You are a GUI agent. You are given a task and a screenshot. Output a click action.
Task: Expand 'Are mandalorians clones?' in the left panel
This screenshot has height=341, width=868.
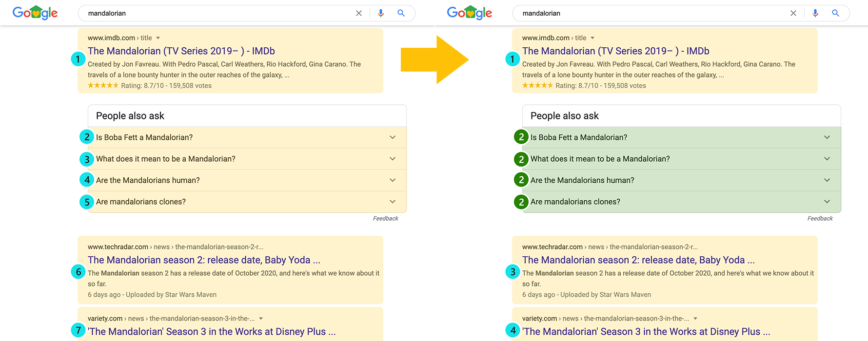tap(247, 202)
